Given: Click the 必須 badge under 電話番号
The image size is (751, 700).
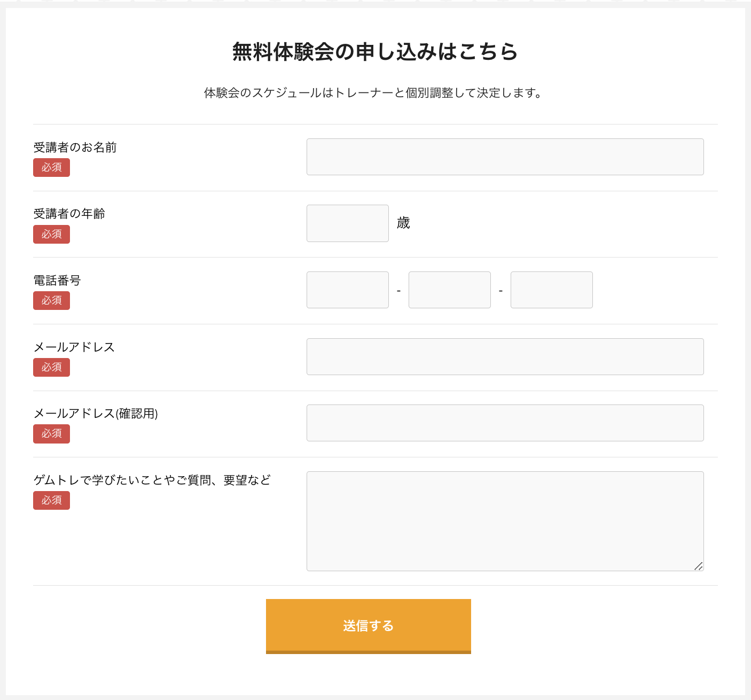Looking at the screenshot, I should [51, 300].
